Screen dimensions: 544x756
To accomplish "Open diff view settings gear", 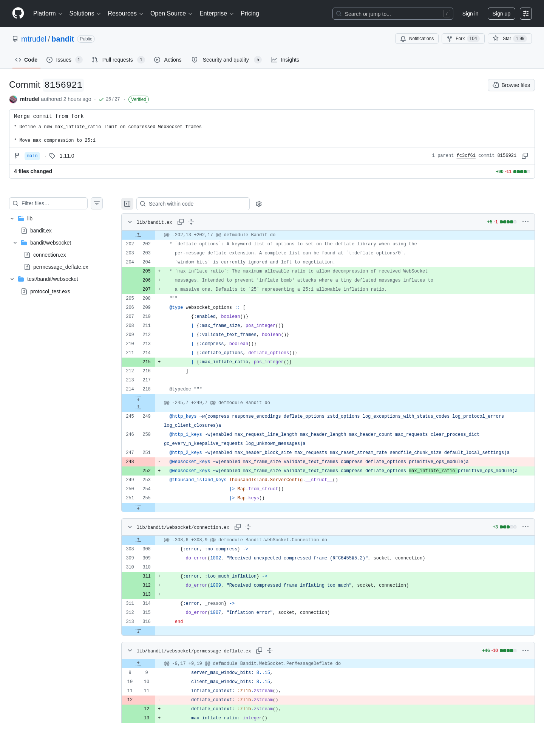I will [259, 204].
